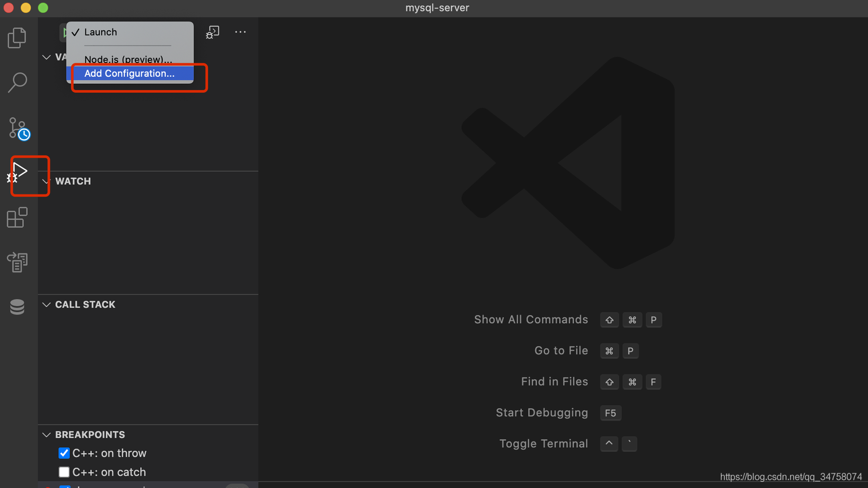Collapse the BREAKPOINTS section

click(47, 435)
